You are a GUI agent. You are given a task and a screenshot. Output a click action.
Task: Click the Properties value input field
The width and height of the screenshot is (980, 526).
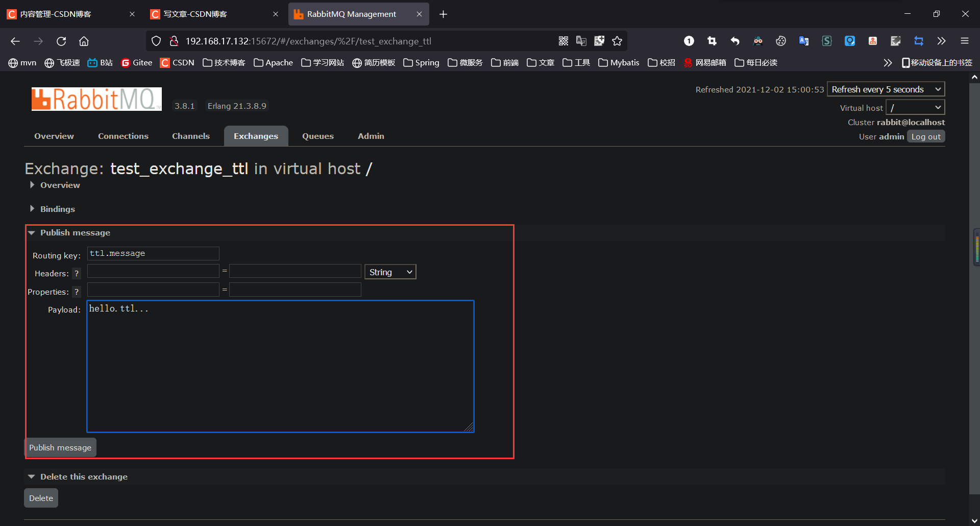tap(295, 290)
